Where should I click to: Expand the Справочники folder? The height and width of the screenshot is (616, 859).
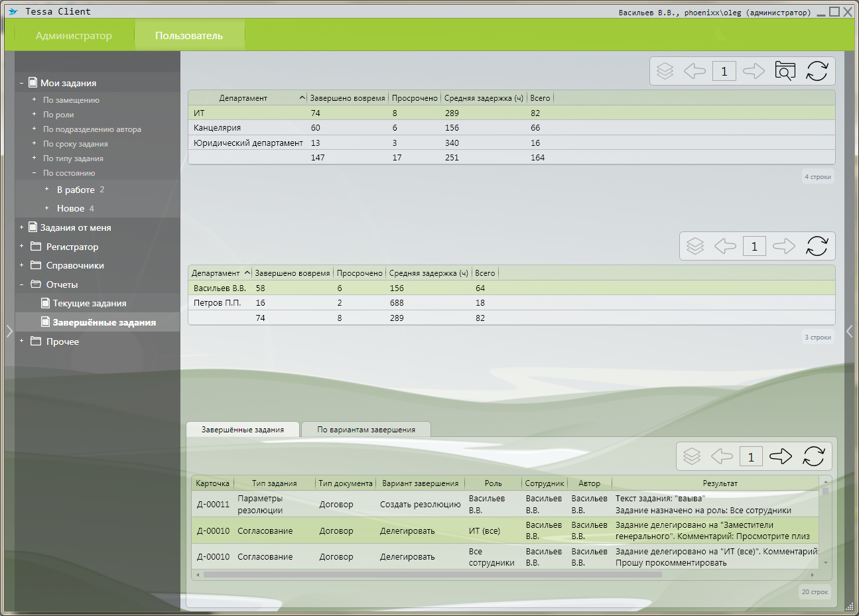[22, 265]
